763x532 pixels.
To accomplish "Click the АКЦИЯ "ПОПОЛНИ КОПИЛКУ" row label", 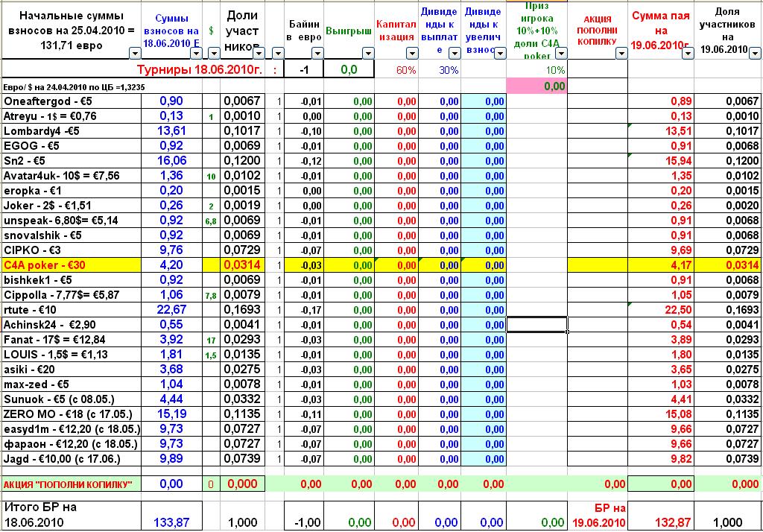I will click(69, 484).
